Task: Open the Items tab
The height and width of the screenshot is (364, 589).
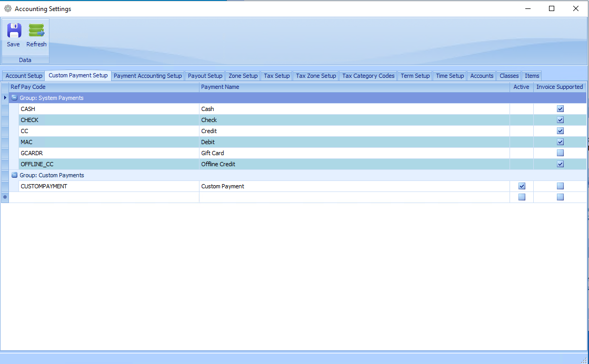Action: coord(532,76)
